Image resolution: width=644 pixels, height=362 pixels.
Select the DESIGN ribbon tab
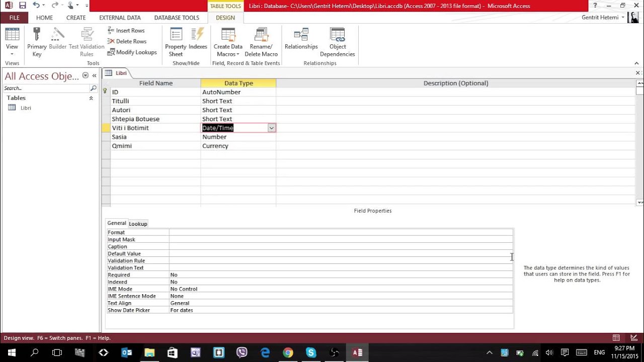point(225,18)
